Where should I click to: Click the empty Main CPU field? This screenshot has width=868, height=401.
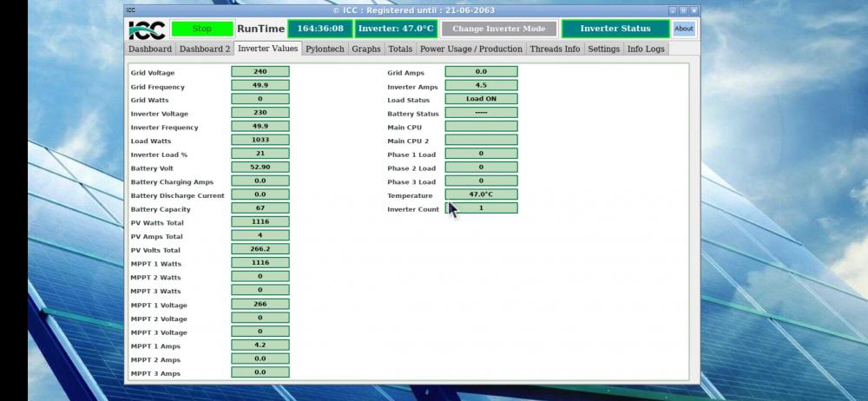click(x=481, y=126)
